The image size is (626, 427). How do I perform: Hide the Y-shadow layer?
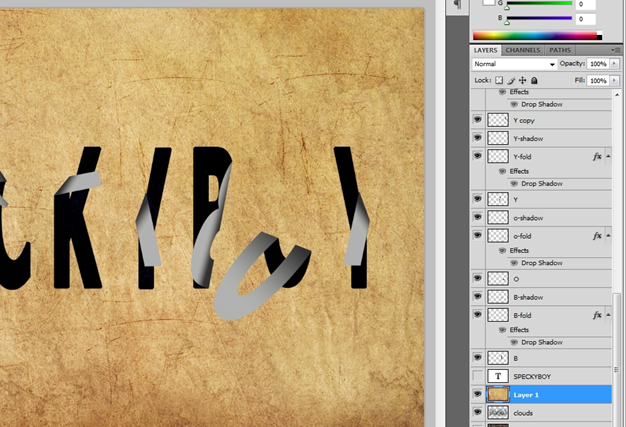tap(477, 138)
